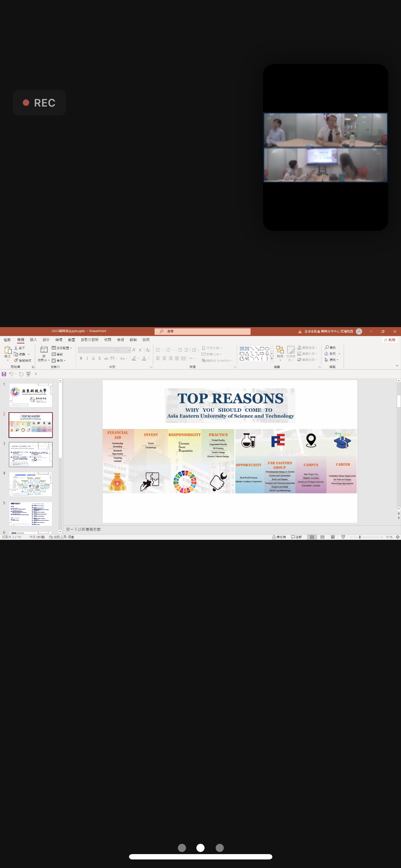Save the presentation with the floppy icon
This screenshot has width=401, height=868.
click(4, 374)
